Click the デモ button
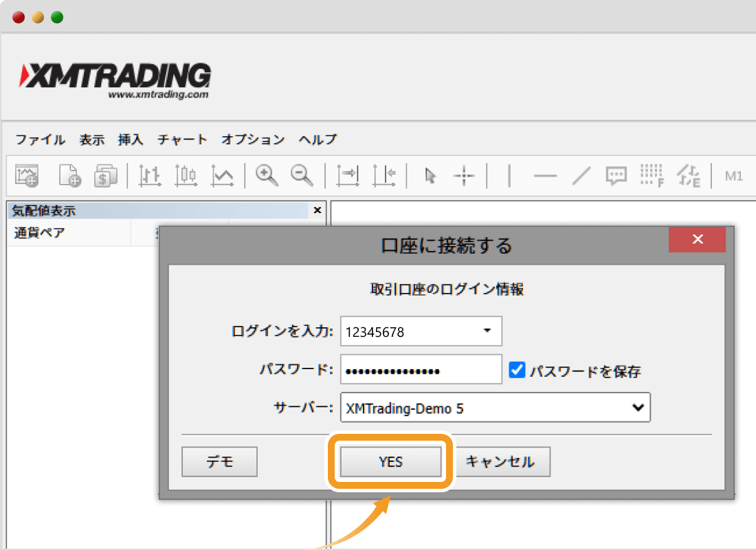Image resolution: width=756 pixels, height=550 pixels. (x=219, y=462)
